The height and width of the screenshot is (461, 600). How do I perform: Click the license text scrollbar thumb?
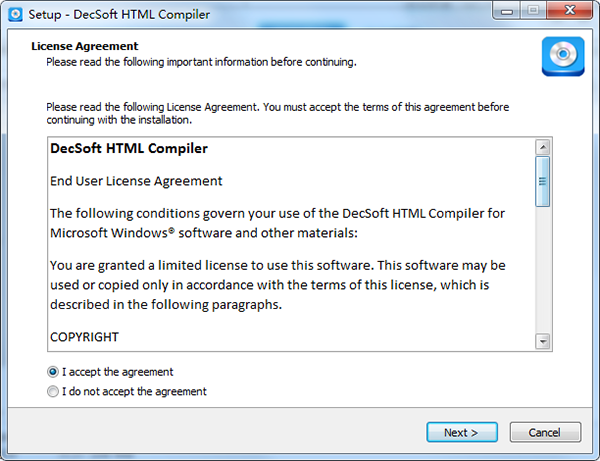point(543,181)
